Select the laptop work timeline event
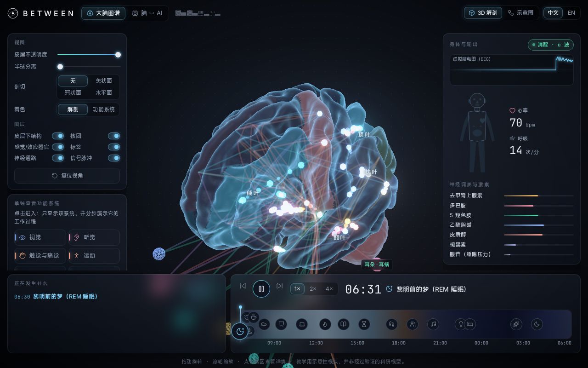588x368 pixels. [302, 324]
